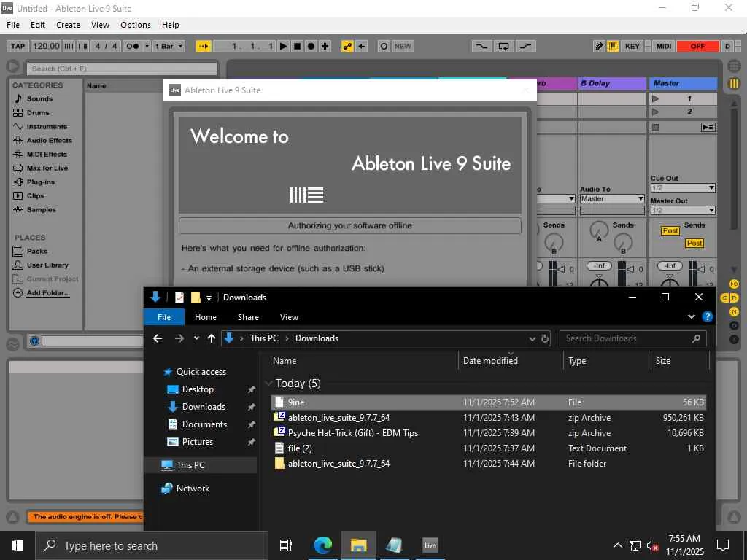Open Master Out dropdown

[x=683, y=210]
